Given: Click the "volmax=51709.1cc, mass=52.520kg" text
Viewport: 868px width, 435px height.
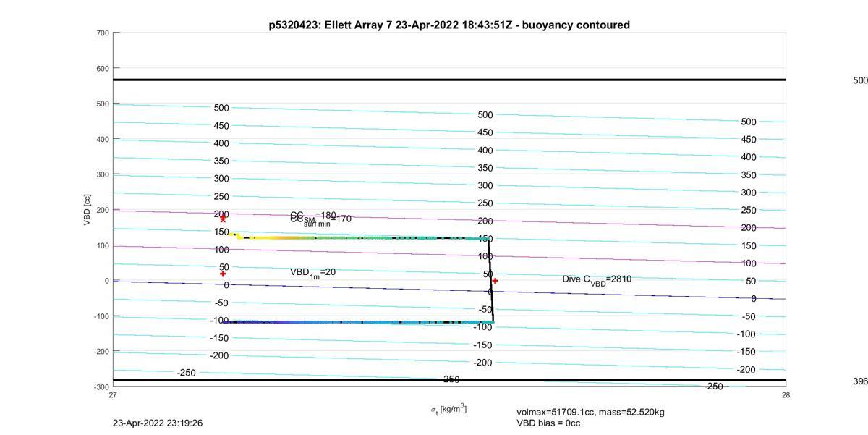Looking at the screenshot, I should [x=590, y=412].
